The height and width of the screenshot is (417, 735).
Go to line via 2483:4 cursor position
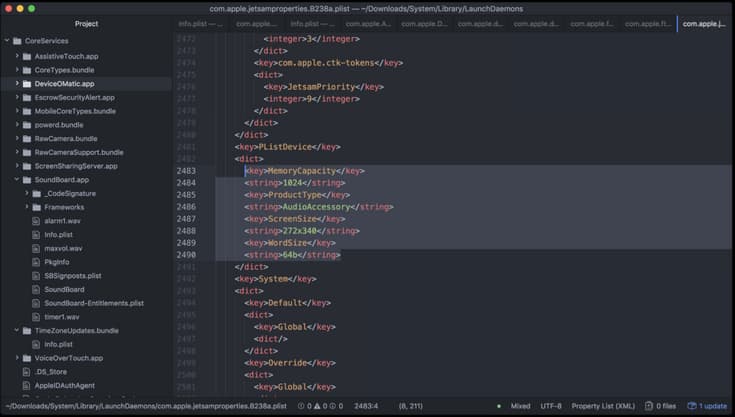pos(366,406)
